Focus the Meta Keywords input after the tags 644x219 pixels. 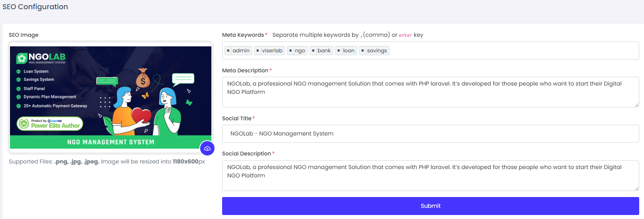pos(511,51)
